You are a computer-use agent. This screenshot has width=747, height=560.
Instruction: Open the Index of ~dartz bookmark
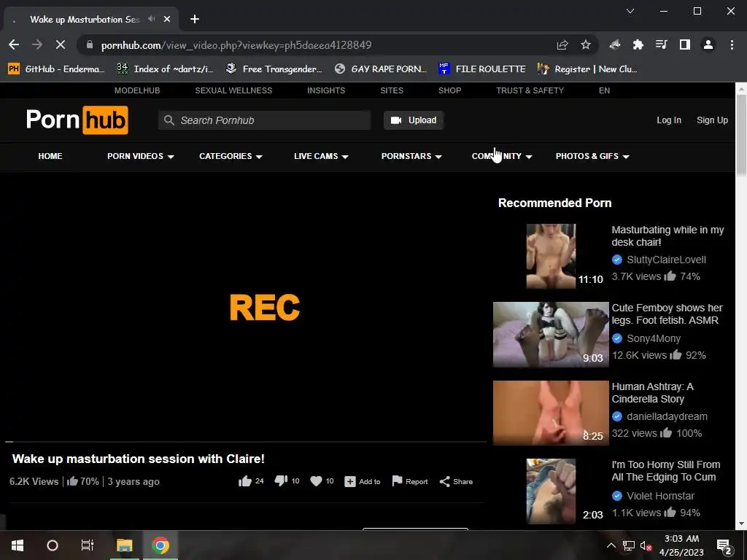166,69
